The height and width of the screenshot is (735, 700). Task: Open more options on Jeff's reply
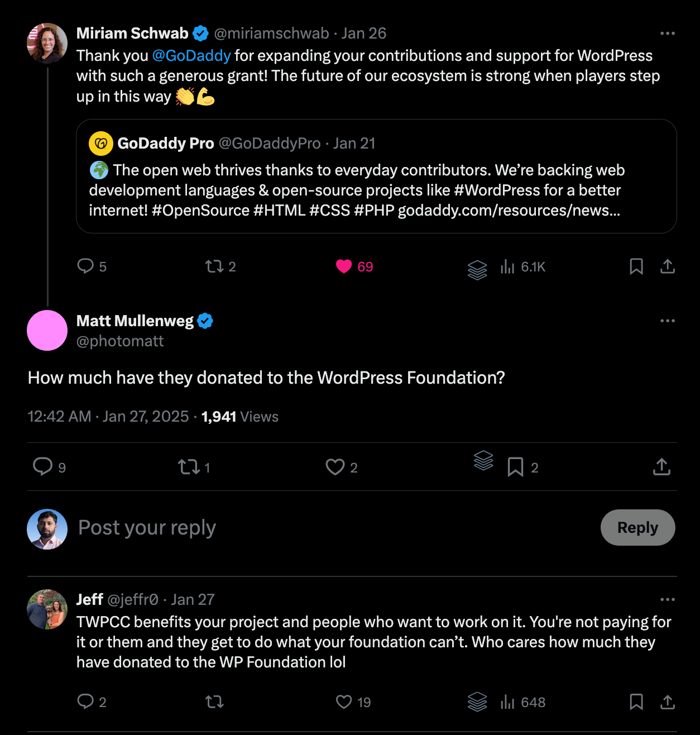tap(667, 600)
